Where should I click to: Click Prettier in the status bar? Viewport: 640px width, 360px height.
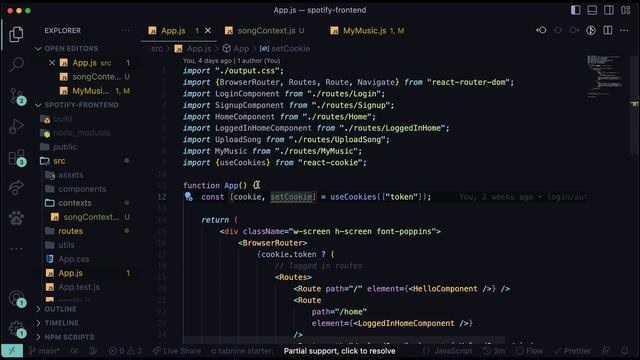pos(572,351)
